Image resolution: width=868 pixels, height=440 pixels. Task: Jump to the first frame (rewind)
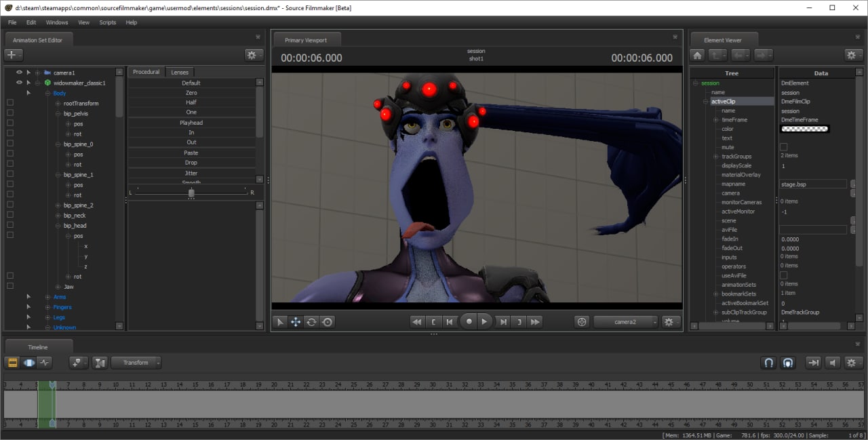point(417,322)
